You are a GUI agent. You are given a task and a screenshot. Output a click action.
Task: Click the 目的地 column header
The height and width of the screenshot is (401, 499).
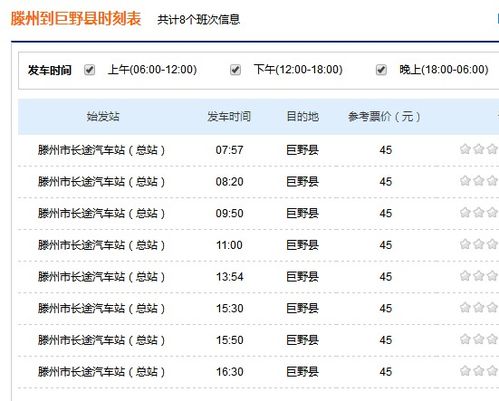click(x=303, y=117)
